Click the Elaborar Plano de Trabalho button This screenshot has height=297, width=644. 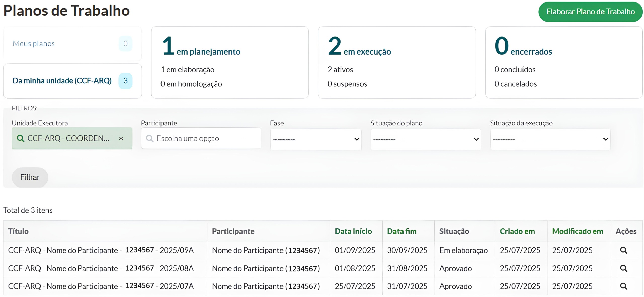590,12
